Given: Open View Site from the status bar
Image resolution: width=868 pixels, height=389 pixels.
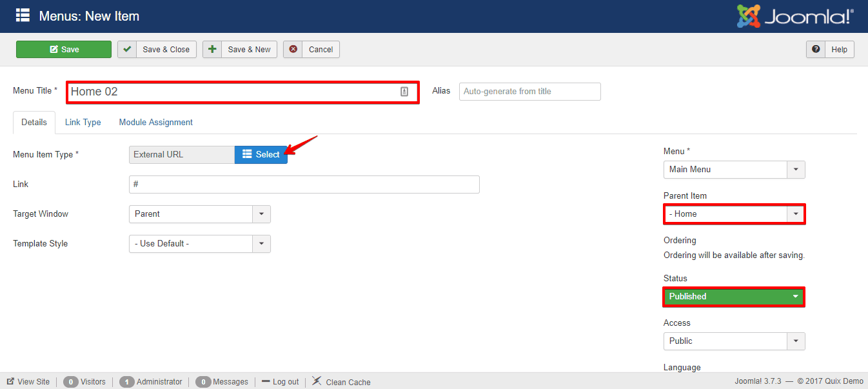Looking at the screenshot, I should pos(28,381).
